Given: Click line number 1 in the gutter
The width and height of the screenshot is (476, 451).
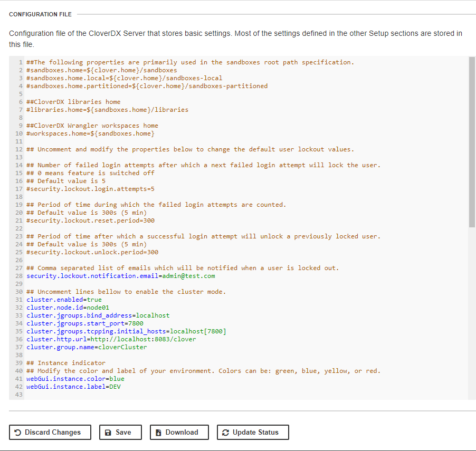Looking at the screenshot, I should coord(21,62).
